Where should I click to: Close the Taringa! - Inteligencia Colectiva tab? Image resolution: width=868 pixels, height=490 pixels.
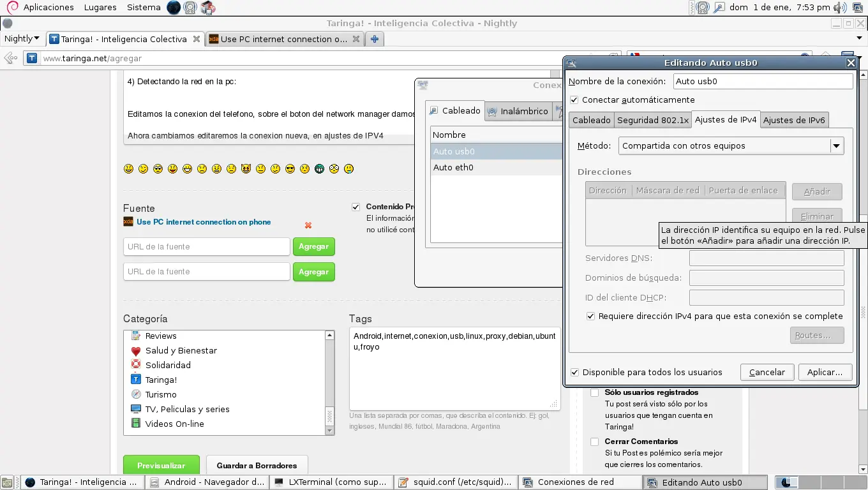coord(197,39)
